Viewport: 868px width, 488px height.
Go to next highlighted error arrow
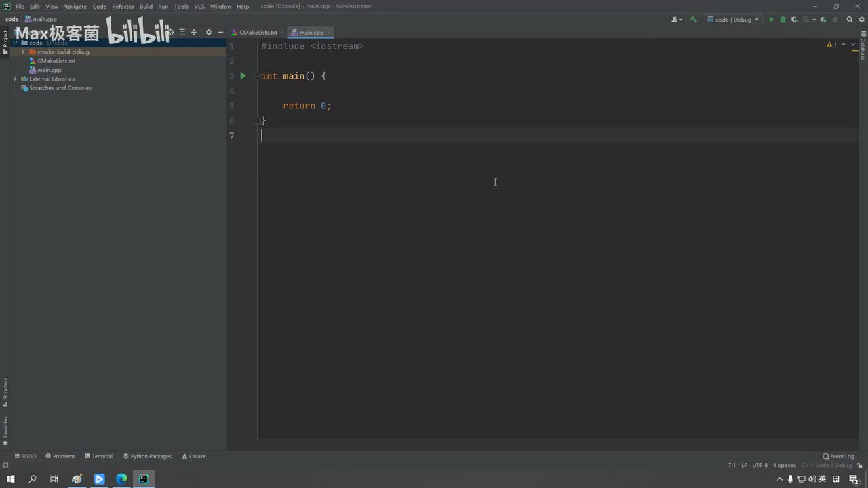(x=853, y=45)
